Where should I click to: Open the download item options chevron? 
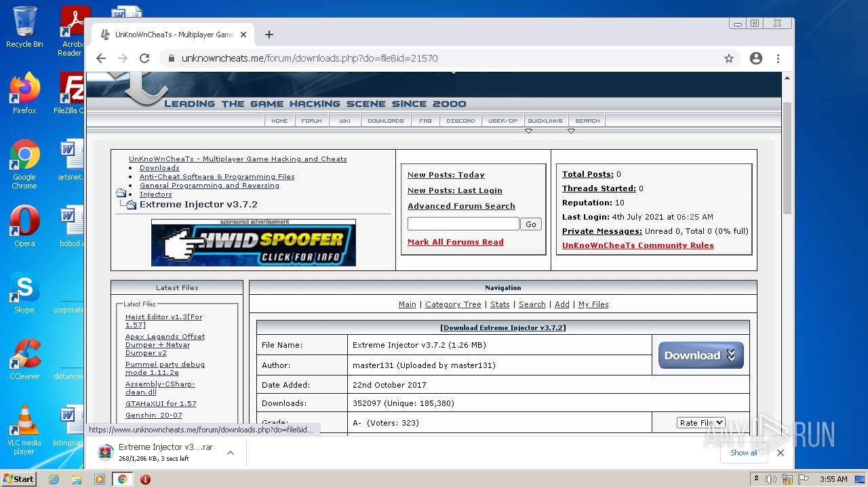tap(231, 453)
